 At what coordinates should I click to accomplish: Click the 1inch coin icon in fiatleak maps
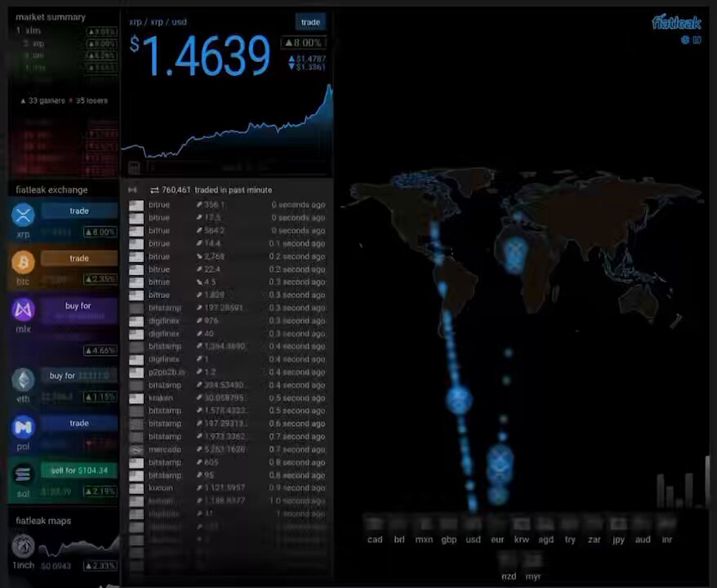(x=24, y=546)
